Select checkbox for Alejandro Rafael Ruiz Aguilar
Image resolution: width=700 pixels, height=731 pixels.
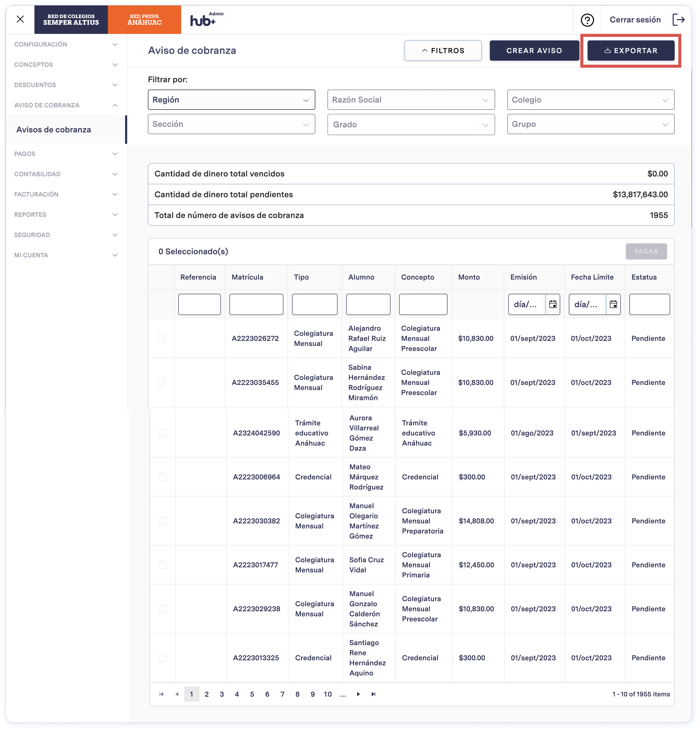click(x=161, y=338)
